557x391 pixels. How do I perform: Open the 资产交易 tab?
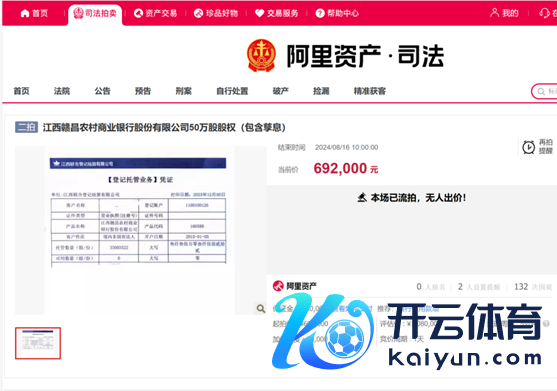156,13
